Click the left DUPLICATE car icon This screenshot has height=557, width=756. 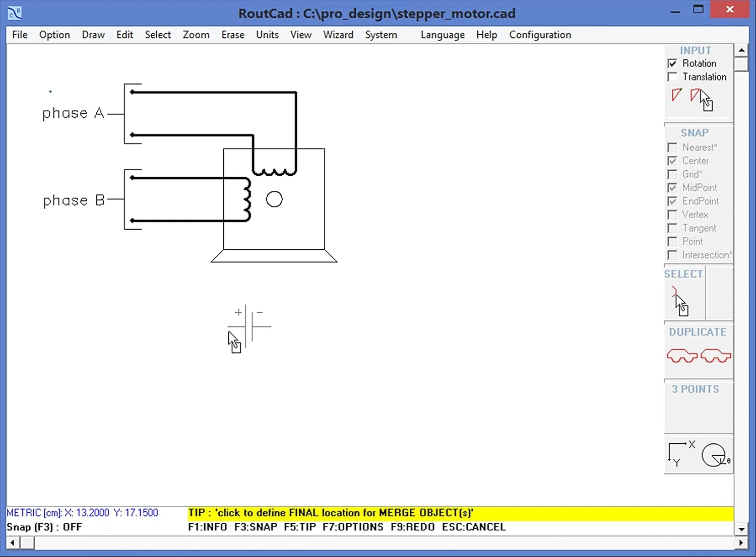coord(681,355)
